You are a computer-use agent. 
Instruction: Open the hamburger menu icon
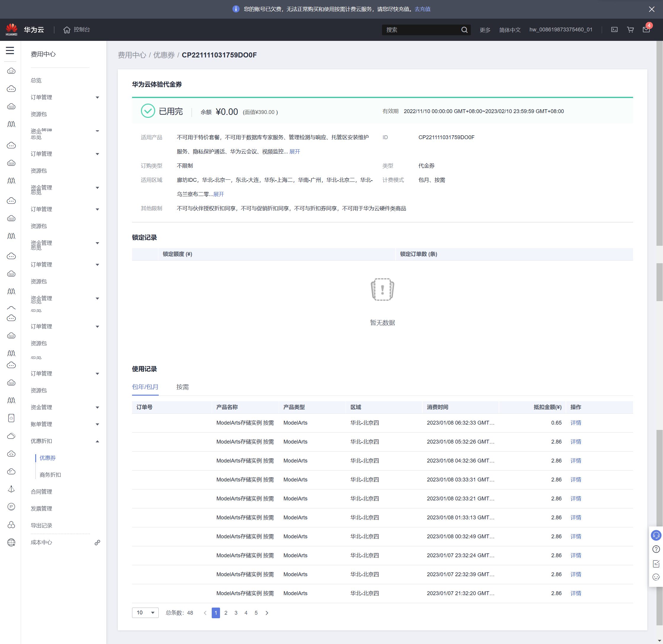tap(10, 51)
